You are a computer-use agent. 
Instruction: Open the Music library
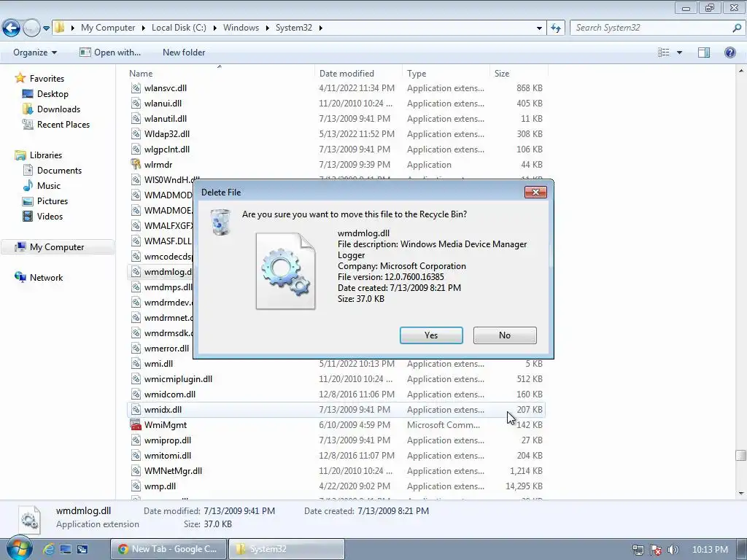click(x=49, y=186)
